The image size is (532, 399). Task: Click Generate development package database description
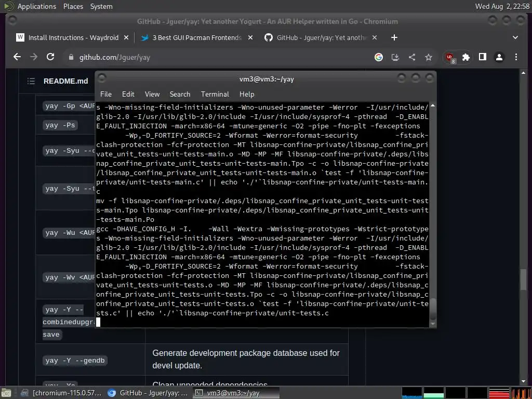coord(246,360)
